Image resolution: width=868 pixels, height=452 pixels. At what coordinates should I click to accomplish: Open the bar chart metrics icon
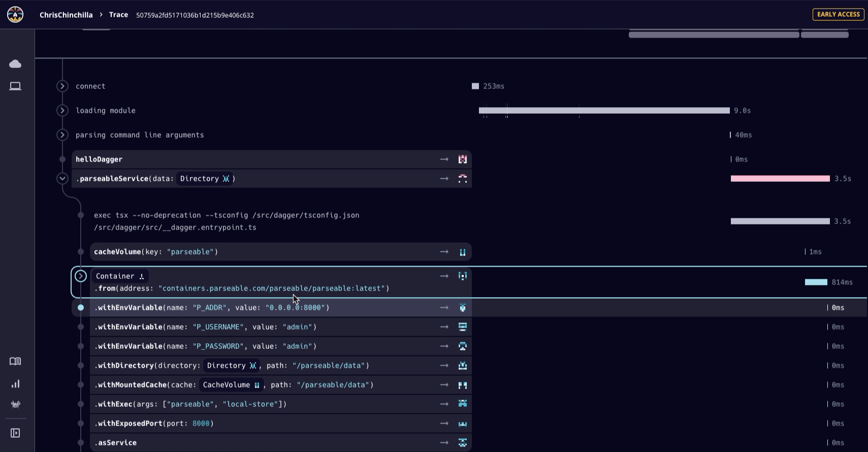(x=15, y=383)
